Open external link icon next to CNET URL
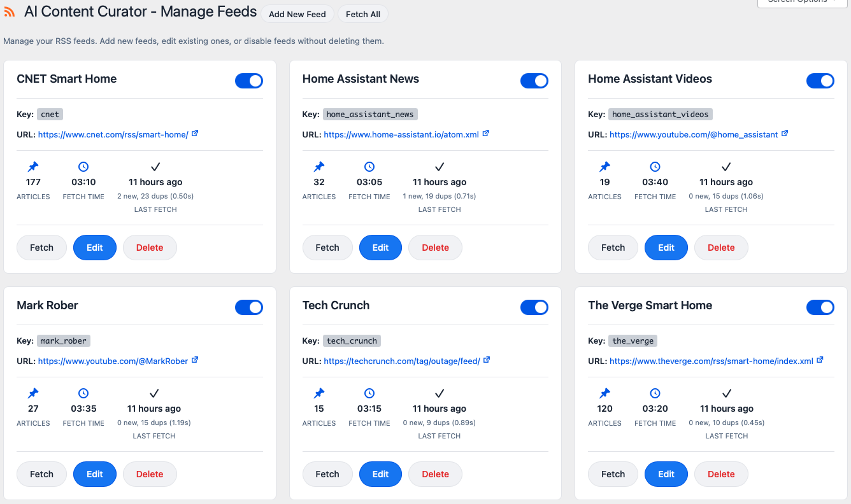Image resolution: width=851 pixels, height=504 pixels. 195,134
